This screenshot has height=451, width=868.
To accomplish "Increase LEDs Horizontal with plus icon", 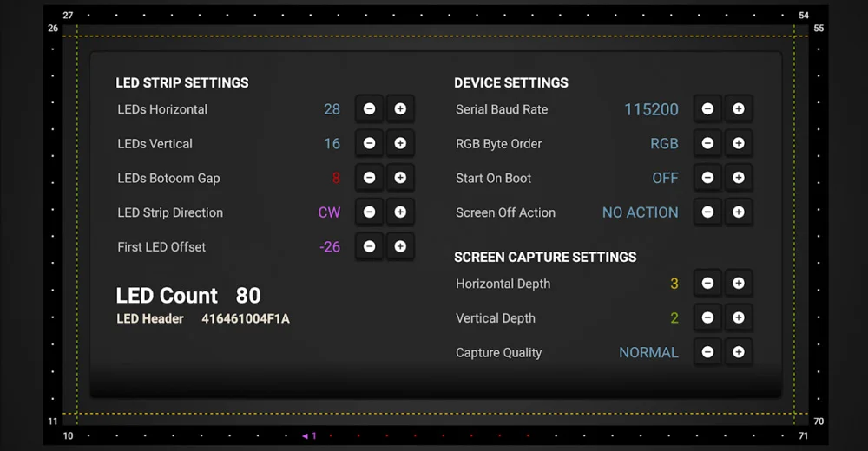I will click(400, 109).
